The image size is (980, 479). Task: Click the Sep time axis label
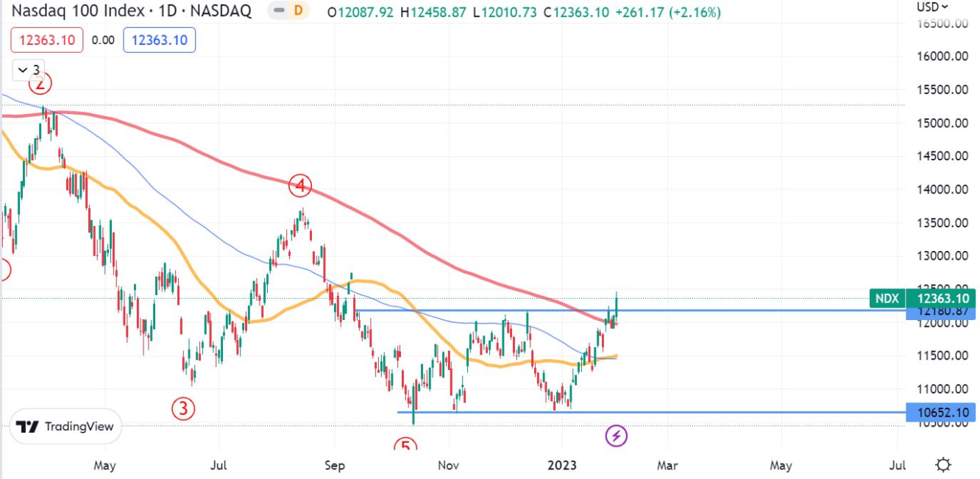[335, 465]
